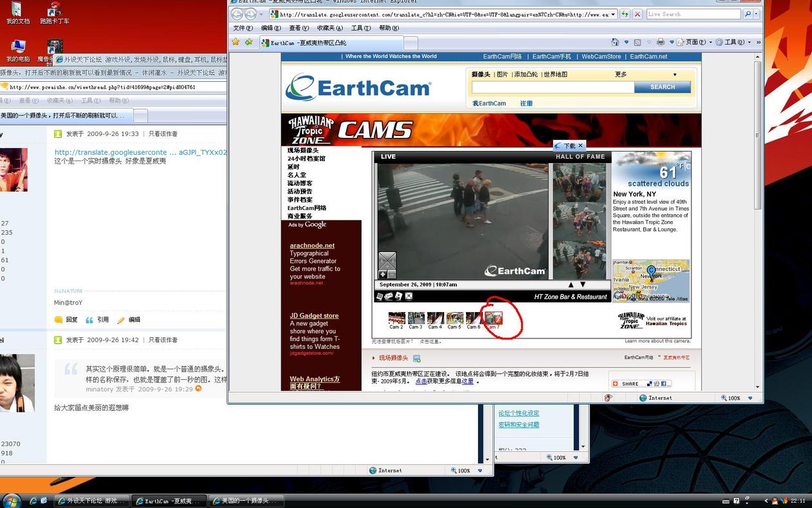Click the fullscreen icon under live camera
This screenshot has width=812, height=508.
tap(409, 297)
